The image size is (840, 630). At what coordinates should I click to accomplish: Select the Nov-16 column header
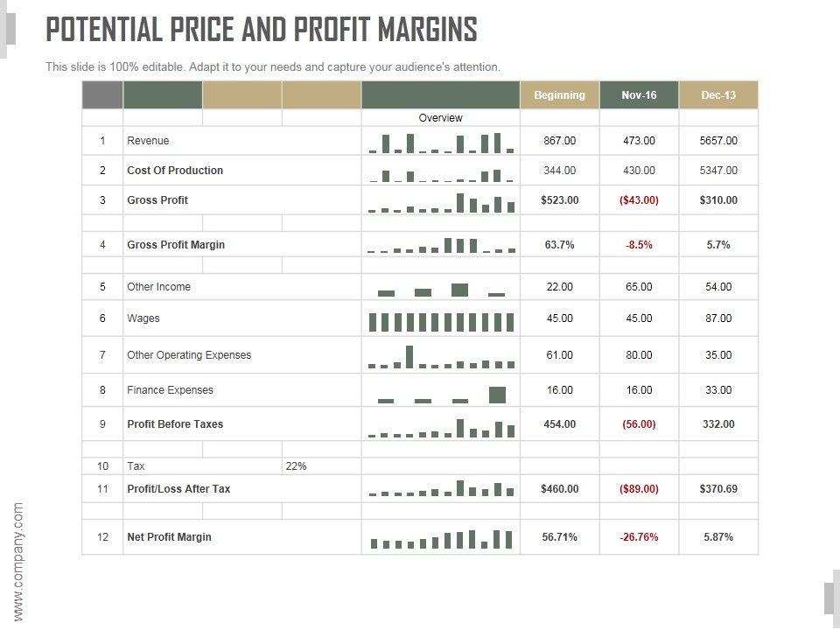(x=639, y=95)
